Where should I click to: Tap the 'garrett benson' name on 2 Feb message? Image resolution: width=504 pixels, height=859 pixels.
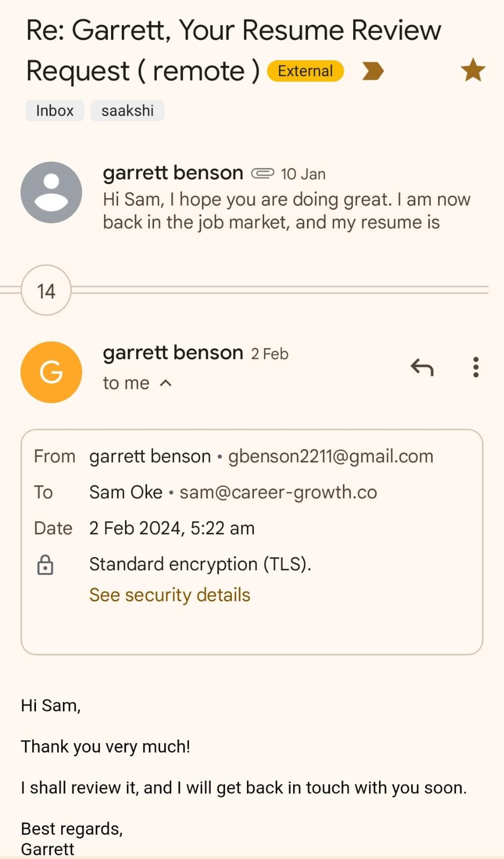coord(173,353)
